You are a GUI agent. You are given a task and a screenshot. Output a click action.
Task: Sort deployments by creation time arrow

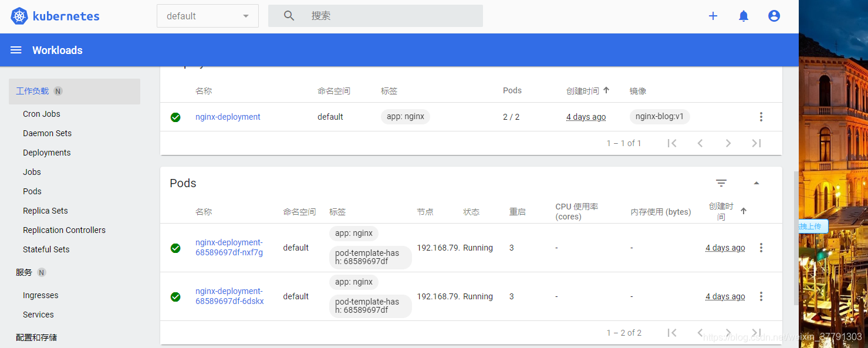pos(606,90)
